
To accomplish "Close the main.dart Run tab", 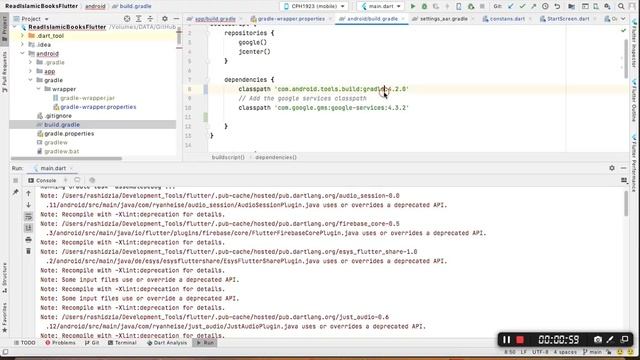I will [71, 168].
